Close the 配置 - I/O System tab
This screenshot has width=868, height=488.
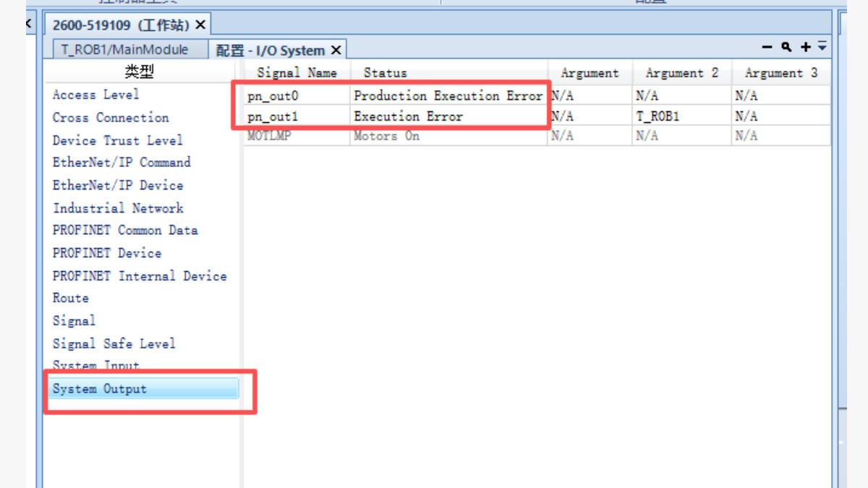[x=336, y=51]
